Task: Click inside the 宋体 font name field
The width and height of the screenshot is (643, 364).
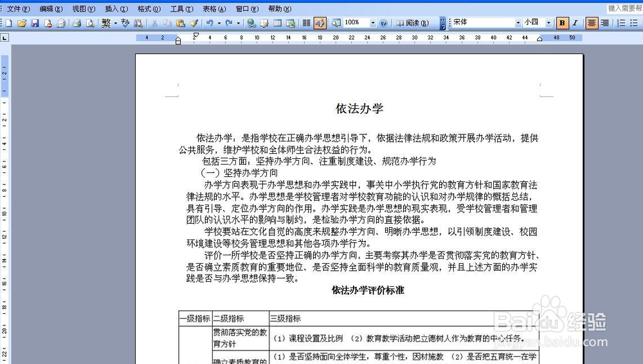Action: [483, 23]
